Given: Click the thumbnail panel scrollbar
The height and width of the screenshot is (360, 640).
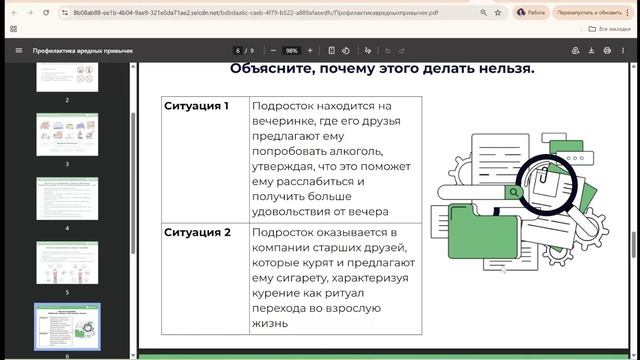Looking at the screenshot, I should 133,183.
